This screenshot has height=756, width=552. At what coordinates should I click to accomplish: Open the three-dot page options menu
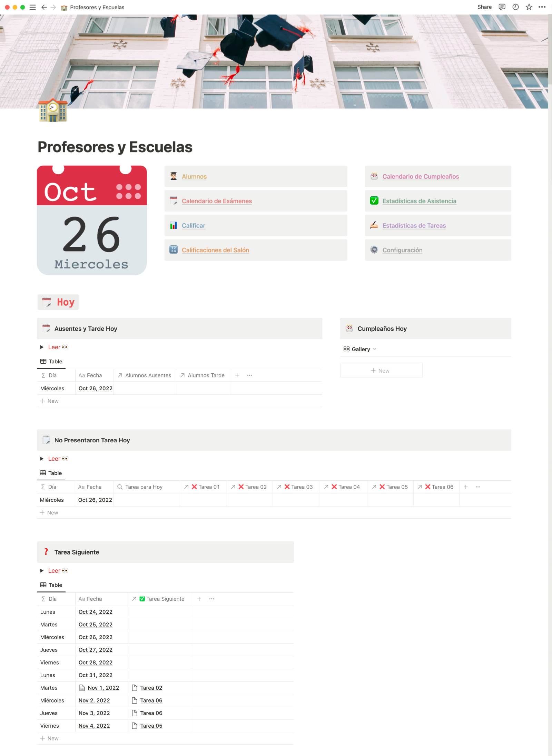pos(542,7)
